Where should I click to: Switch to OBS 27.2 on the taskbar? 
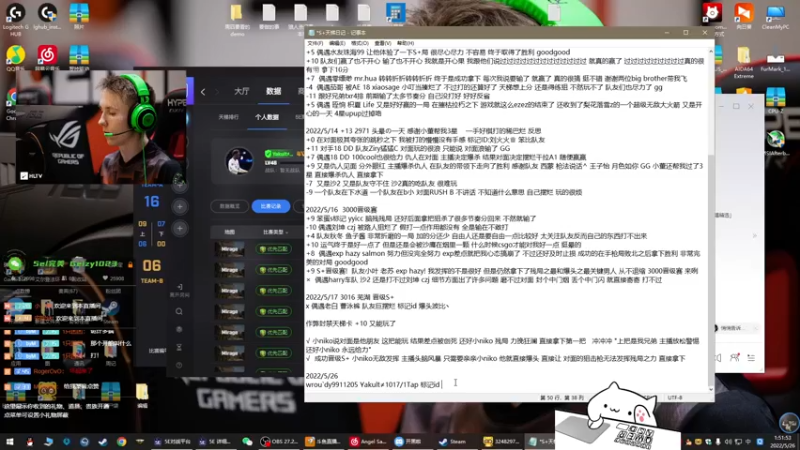click(279, 441)
